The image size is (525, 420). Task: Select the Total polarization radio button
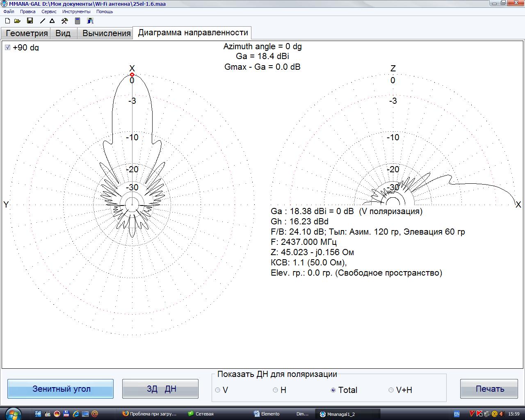(333, 390)
